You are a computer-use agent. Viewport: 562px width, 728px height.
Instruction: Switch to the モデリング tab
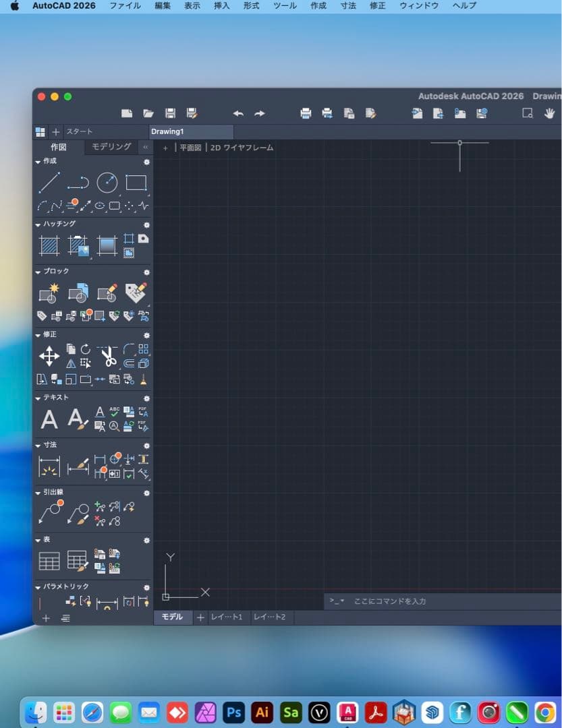click(x=111, y=147)
